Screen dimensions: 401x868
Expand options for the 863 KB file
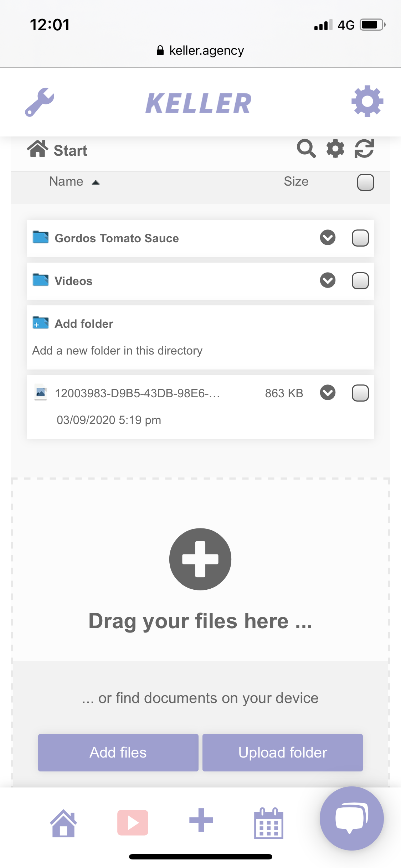328,393
